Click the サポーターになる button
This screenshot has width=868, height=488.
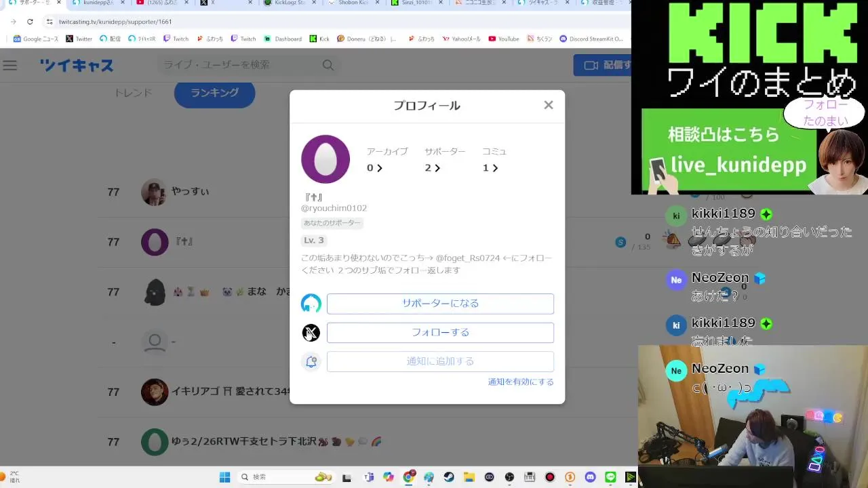[440, 304]
